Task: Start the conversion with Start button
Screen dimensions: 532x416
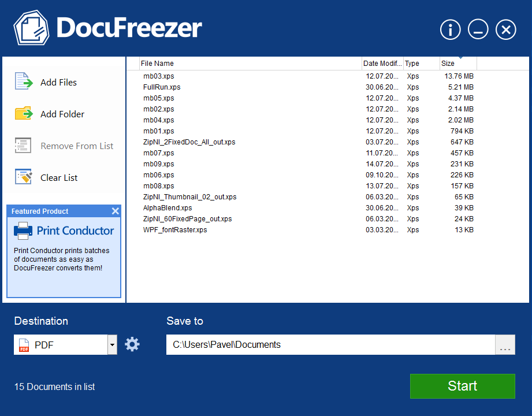Action: tap(463, 386)
